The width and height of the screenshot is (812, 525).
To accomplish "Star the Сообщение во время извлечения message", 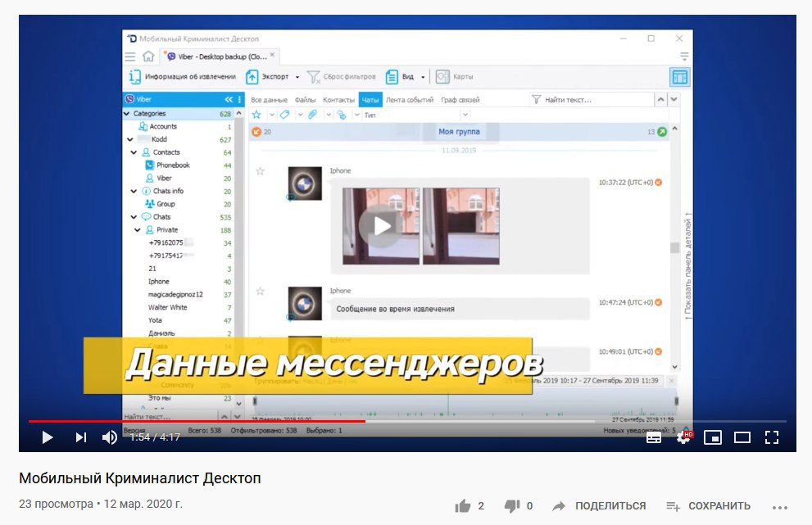I will (x=261, y=292).
